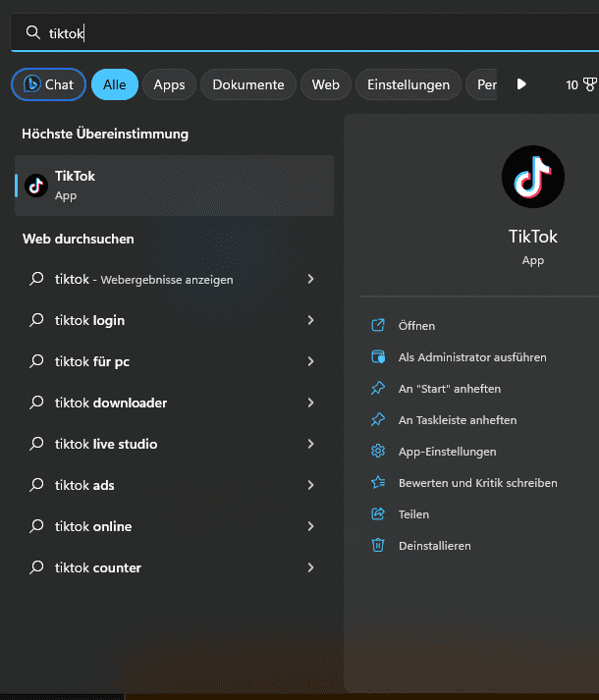Switch to the partially visible Per filter tab

click(x=481, y=84)
